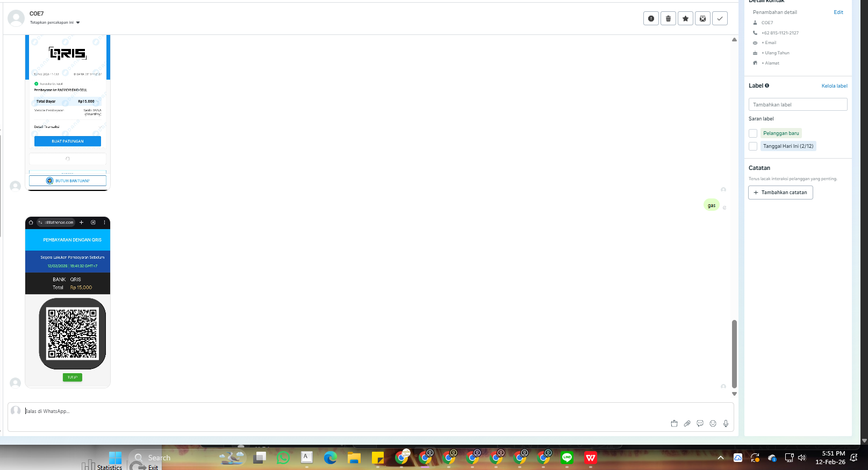Click the volume icon in the system tray
This screenshot has height=470, width=868.
tap(802, 458)
